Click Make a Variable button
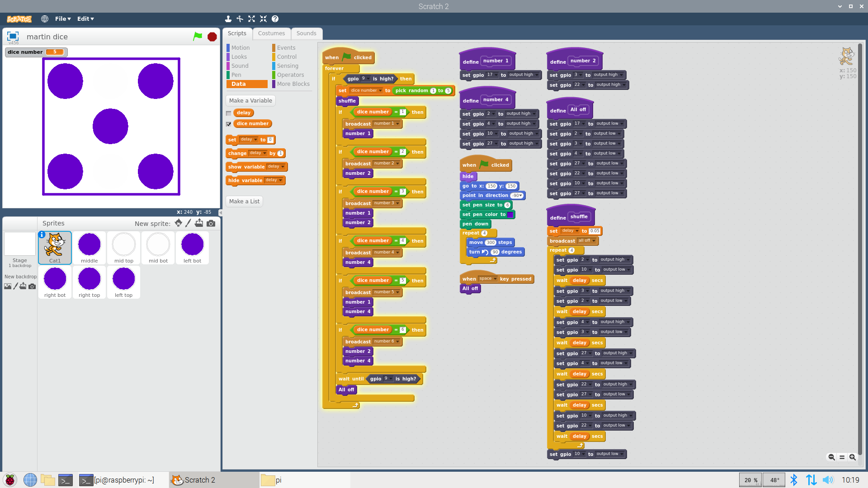This screenshot has height=488, width=868. (250, 101)
